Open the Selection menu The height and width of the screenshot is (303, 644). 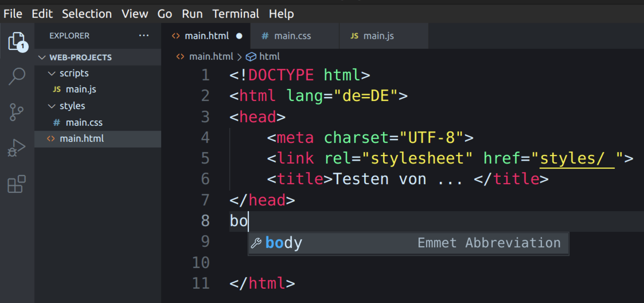point(87,14)
